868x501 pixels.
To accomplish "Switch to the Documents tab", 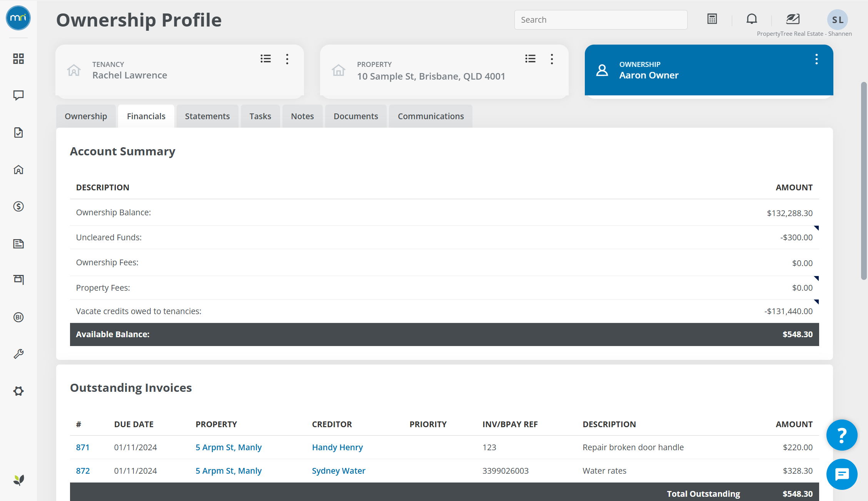I will [x=356, y=116].
